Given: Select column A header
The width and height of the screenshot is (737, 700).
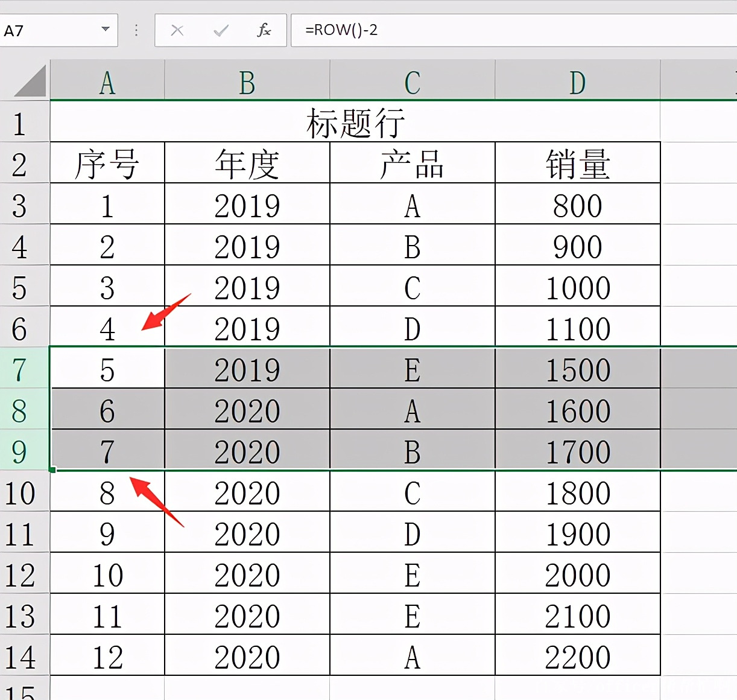Looking at the screenshot, I should pos(107,82).
